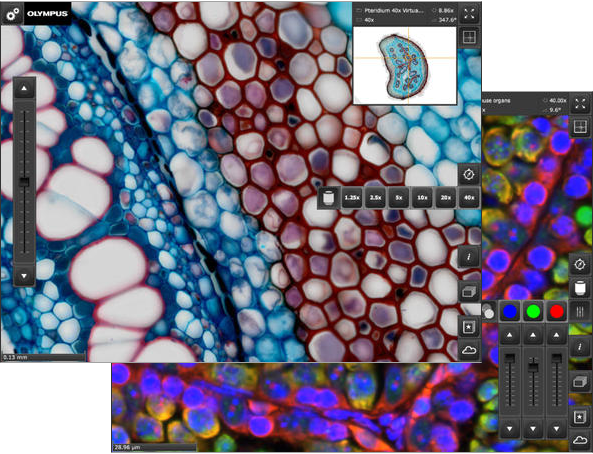This screenshot has height=454, width=593.
Task: Click the overview thumbnail of the specimen
Action: [405, 65]
